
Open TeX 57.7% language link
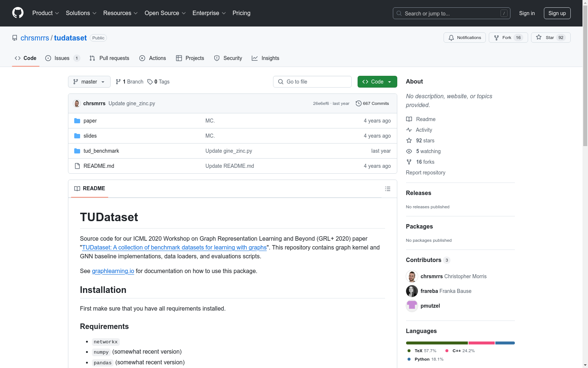(422, 351)
